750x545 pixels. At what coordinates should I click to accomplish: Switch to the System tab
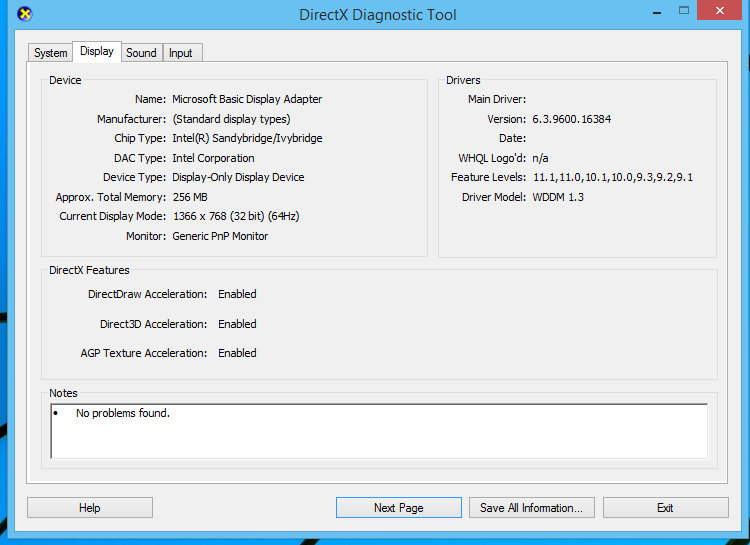click(x=50, y=53)
